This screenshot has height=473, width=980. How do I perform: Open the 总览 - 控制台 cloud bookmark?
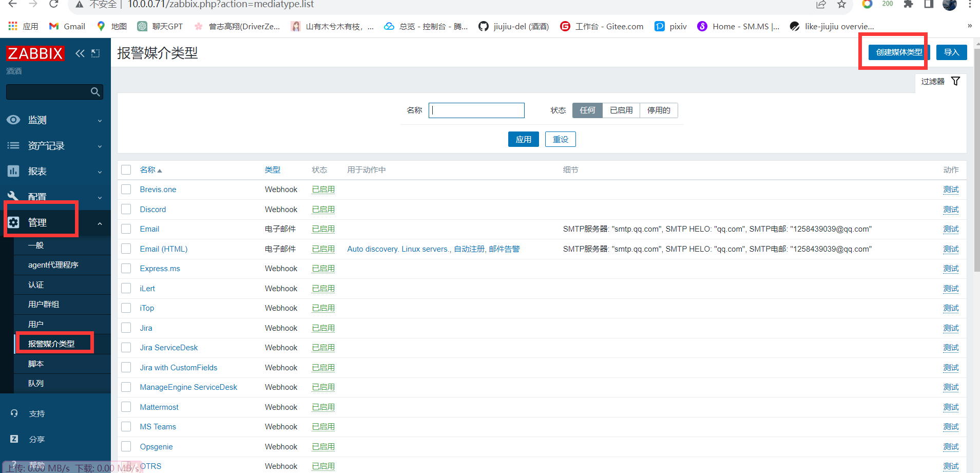pyautogui.click(x=426, y=26)
